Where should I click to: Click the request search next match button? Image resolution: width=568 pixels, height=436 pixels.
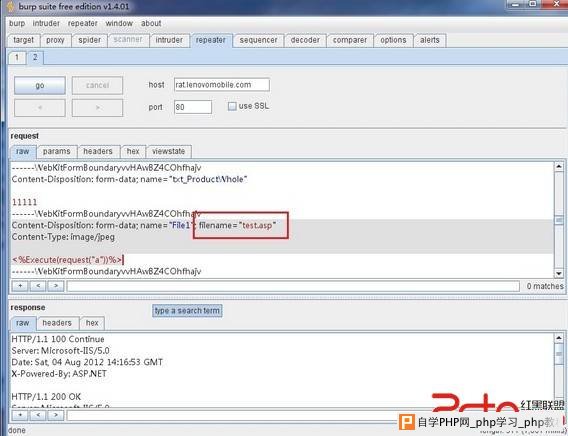(x=56, y=286)
